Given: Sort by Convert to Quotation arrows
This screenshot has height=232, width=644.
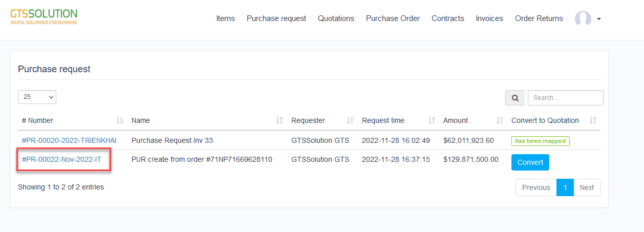Looking at the screenshot, I should coord(593,120).
